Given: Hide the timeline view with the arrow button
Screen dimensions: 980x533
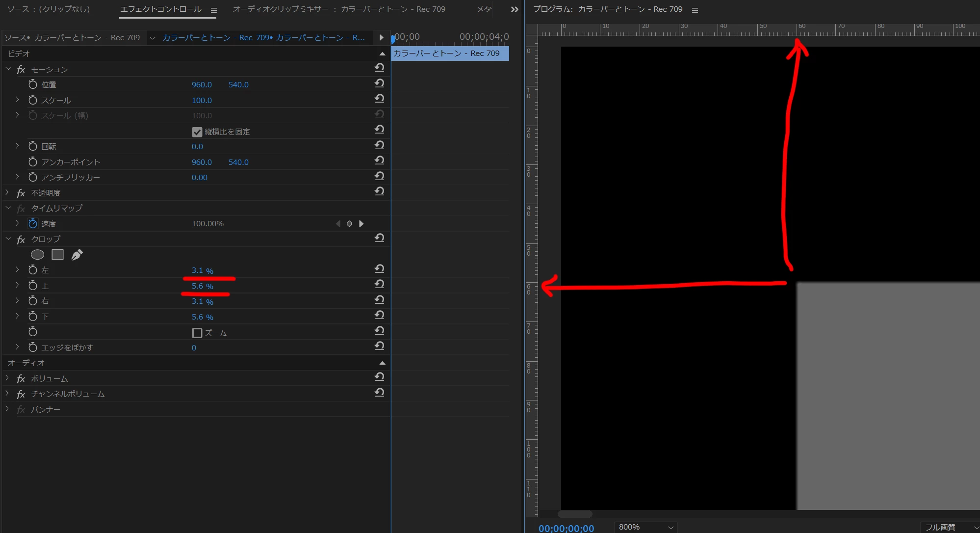Looking at the screenshot, I should [381, 37].
